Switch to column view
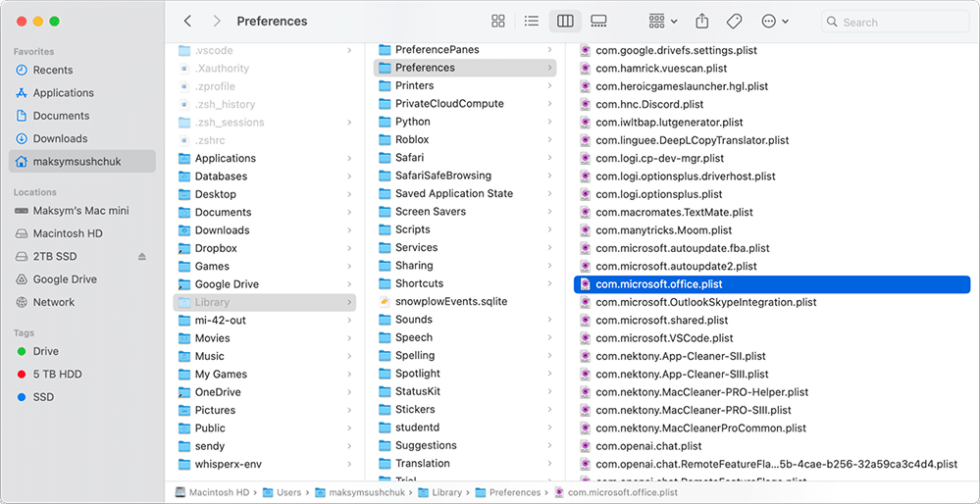980x504 pixels. tap(565, 22)
